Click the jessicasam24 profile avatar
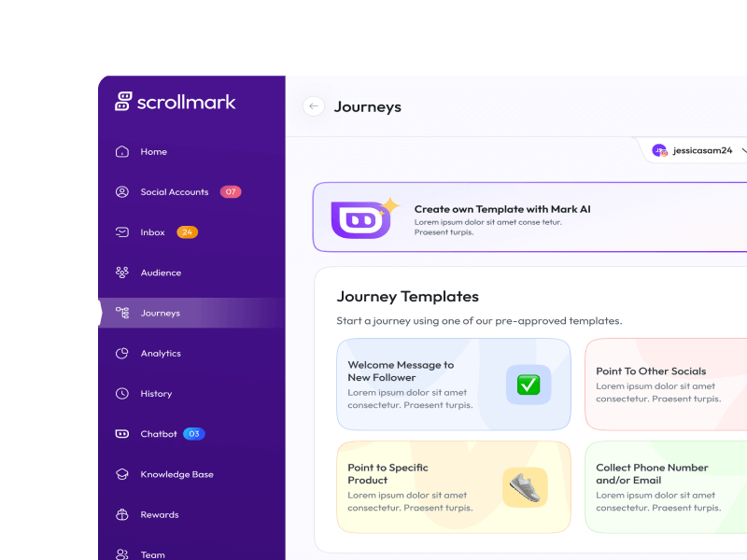The height and width of the screenshot is (560, 747). pos(659,150)
